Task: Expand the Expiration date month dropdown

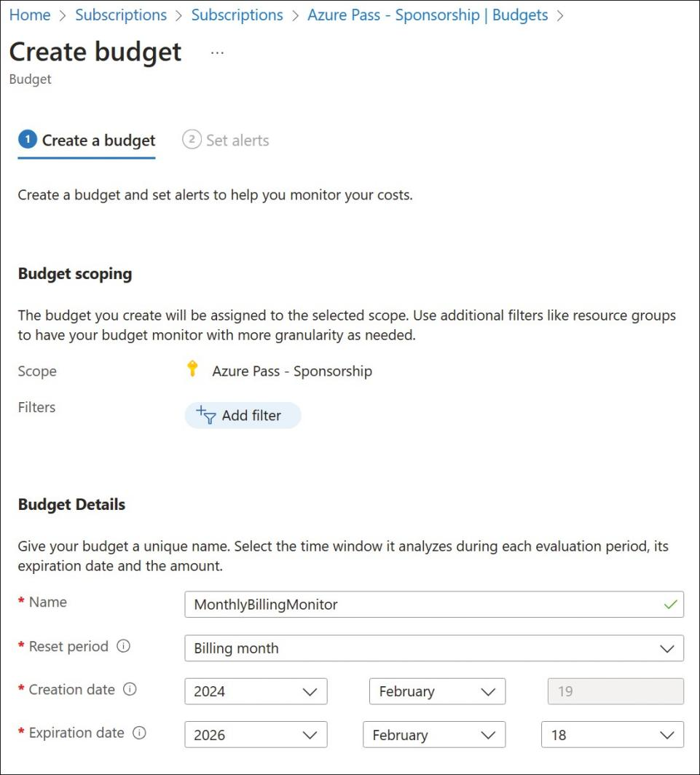Action: (x=434, y=734)
